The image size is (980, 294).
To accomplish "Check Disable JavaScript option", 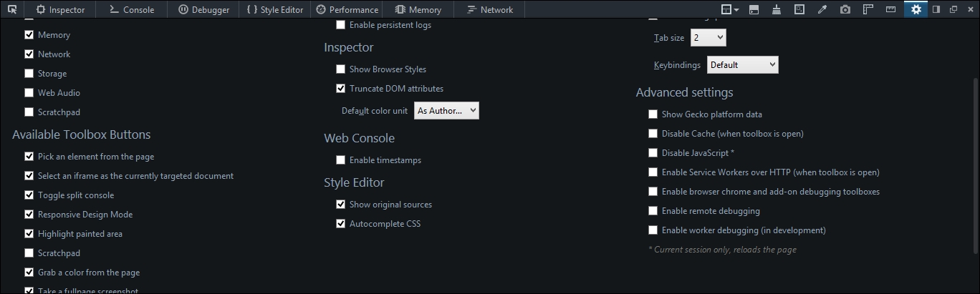I will (653, 152).
